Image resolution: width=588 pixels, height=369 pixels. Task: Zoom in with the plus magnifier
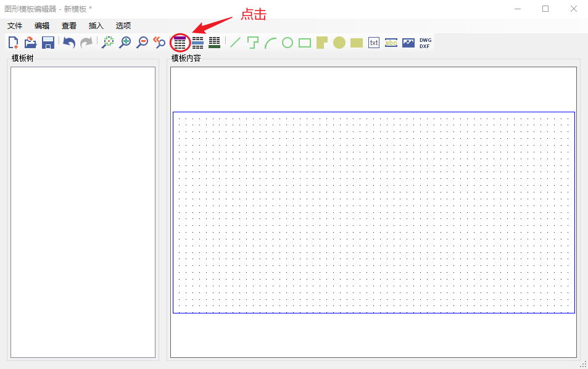pos(125,43)
